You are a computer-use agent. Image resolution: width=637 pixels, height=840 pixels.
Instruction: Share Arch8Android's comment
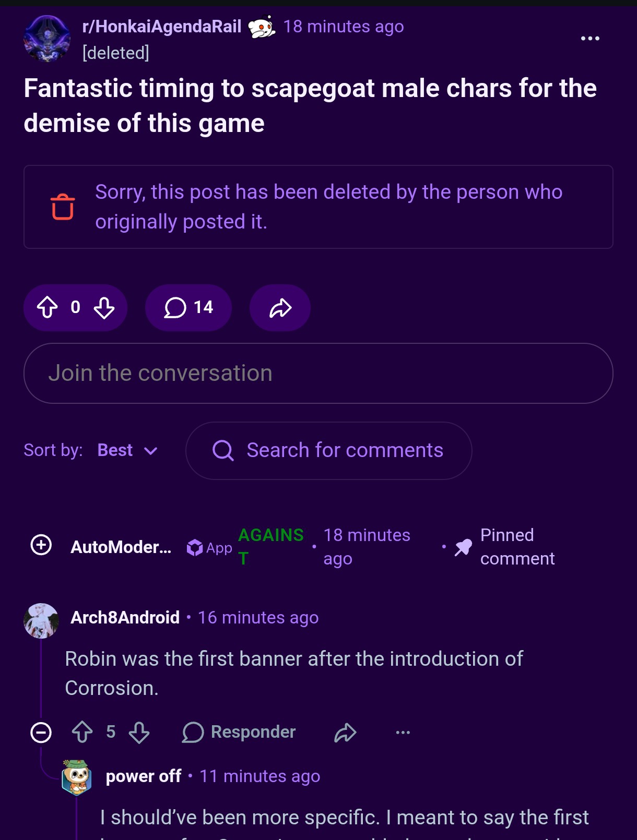click(345, 732)
